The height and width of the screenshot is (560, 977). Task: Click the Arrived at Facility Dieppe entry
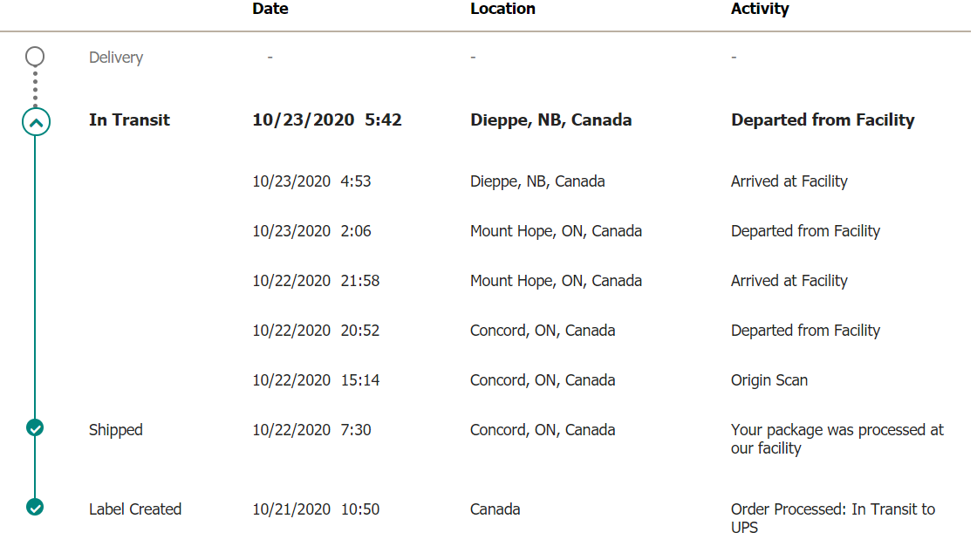click(789, 181)
